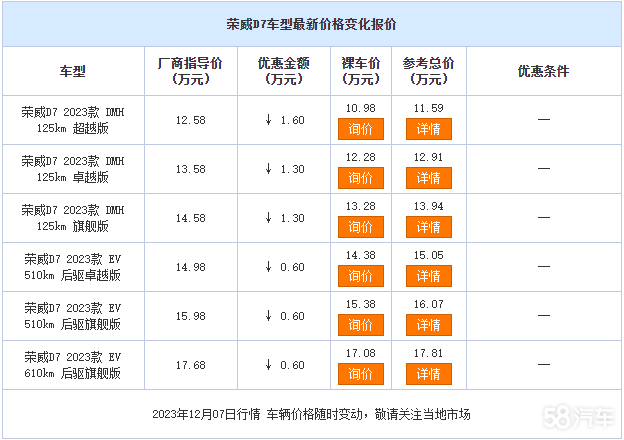This screenshot has height=440, width=624.
Task: Click the 优惠条件 column header
Action: tap(543, 71)
